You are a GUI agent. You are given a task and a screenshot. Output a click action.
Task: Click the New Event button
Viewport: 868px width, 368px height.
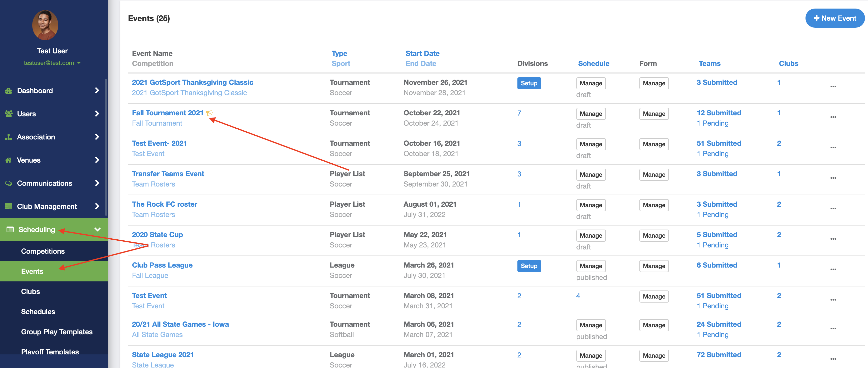pos(835,18)
